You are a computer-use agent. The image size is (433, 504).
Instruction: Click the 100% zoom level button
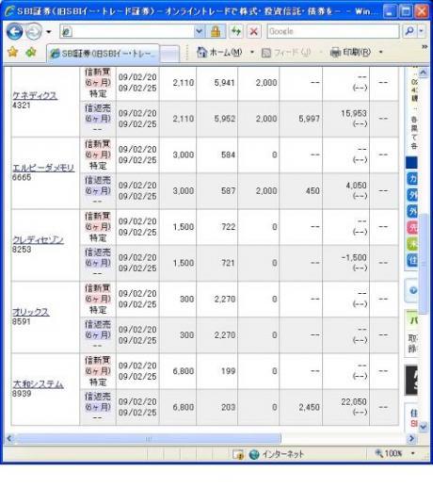click(389, 453)
